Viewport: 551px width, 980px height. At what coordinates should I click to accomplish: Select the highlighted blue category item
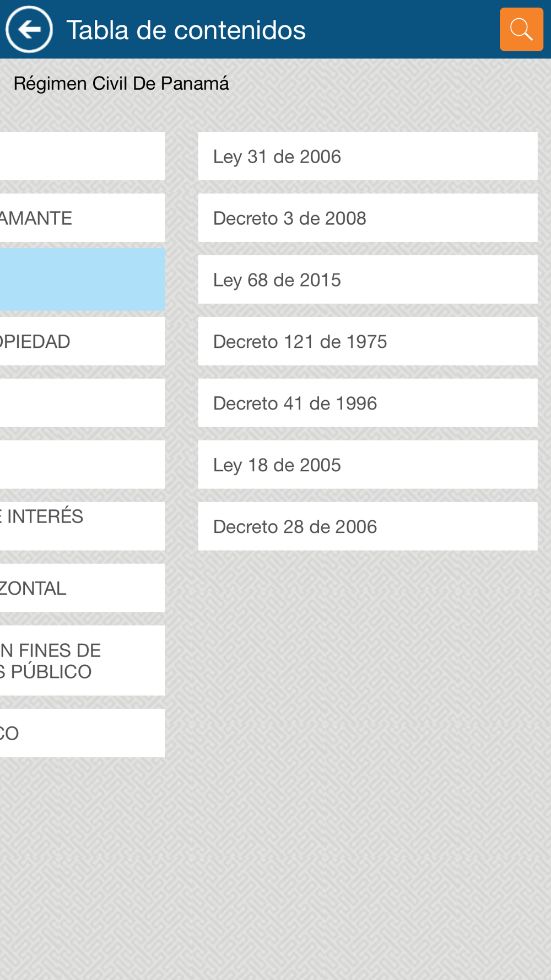coord(83,279)
